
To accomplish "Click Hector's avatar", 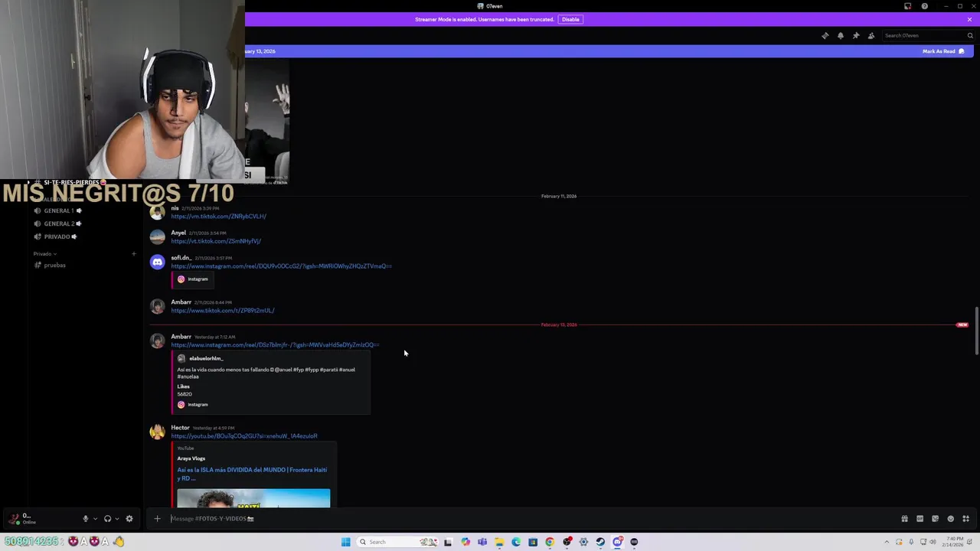I will [157, 432].
